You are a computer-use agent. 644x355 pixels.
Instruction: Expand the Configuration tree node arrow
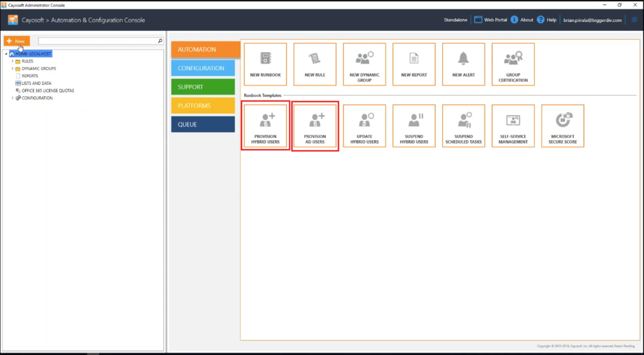tap(13, 98)
